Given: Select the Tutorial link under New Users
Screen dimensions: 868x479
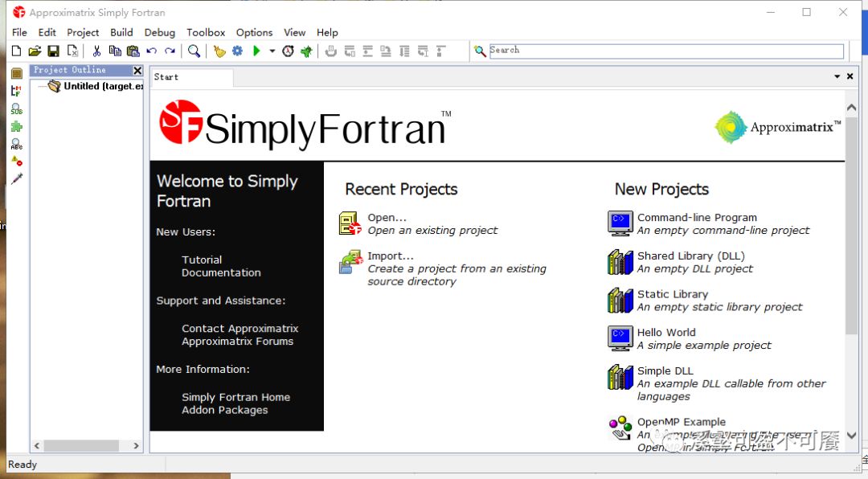Looking at the screenshot, I should (202, 260).
